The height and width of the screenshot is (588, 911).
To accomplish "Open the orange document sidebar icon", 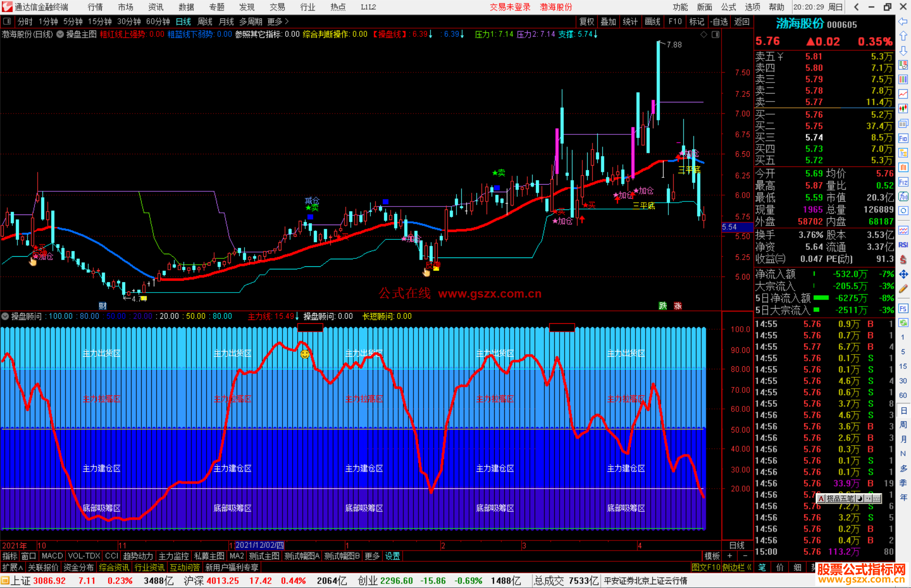I will (x=903, y=168).
